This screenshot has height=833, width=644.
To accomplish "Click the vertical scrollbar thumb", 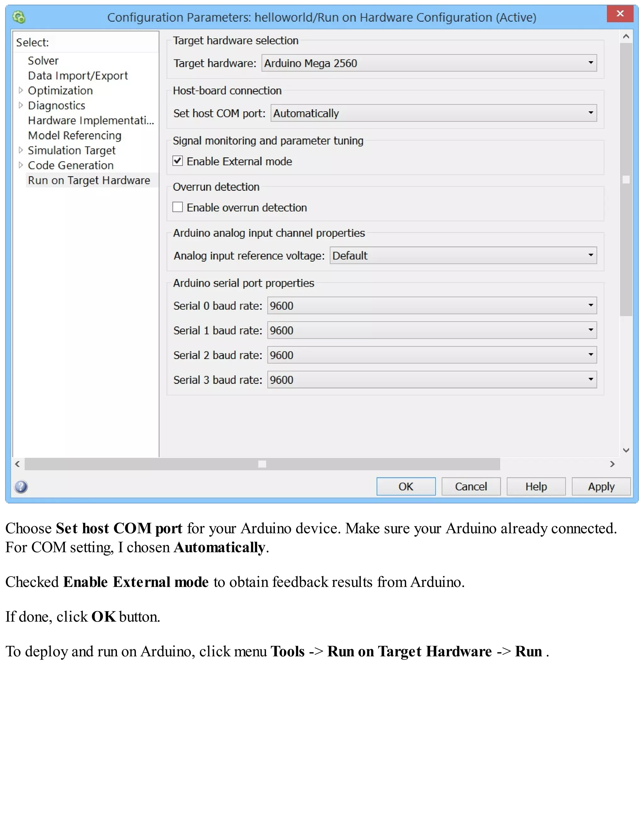I will pos(626,179).
